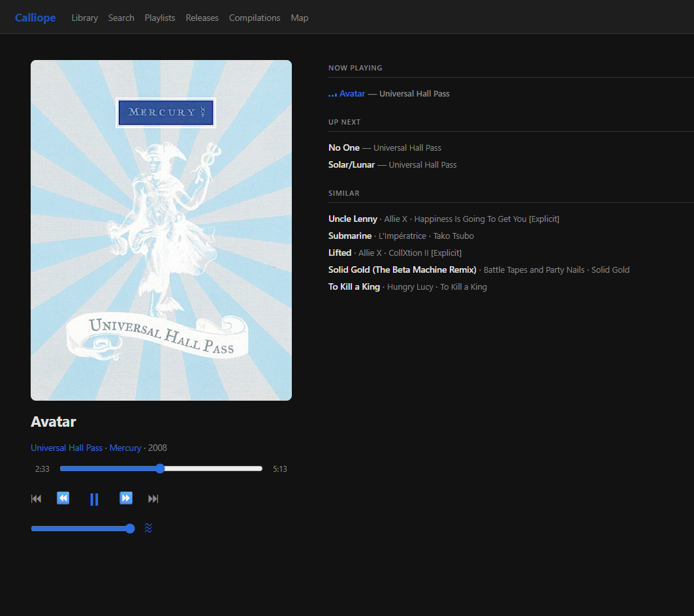Play Solid Gold (The Beta Machine Remix)
Screen dimensions: 694x616
402,270
